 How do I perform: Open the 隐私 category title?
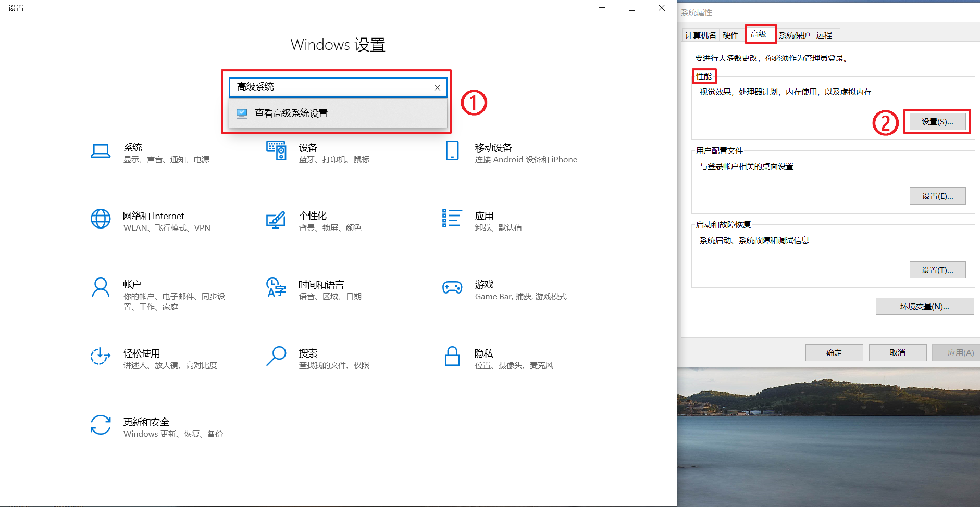[x=484, y=353]
